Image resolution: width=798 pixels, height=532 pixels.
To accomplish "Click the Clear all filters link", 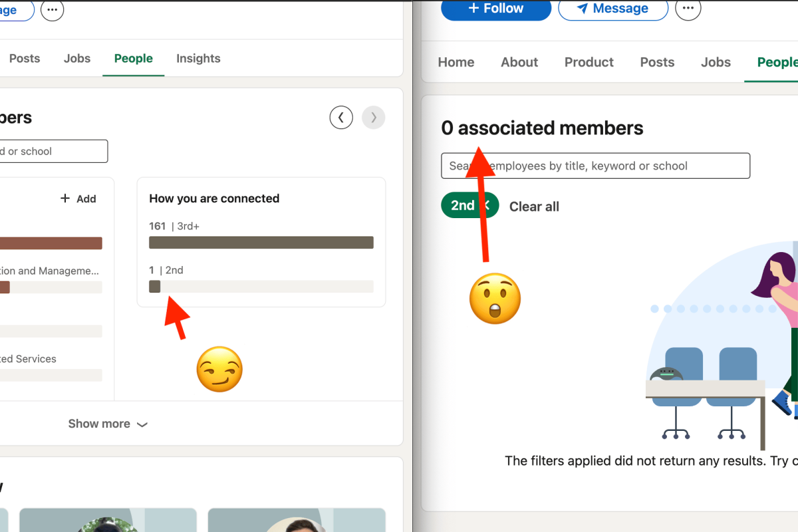I will (x=534, y=206).
